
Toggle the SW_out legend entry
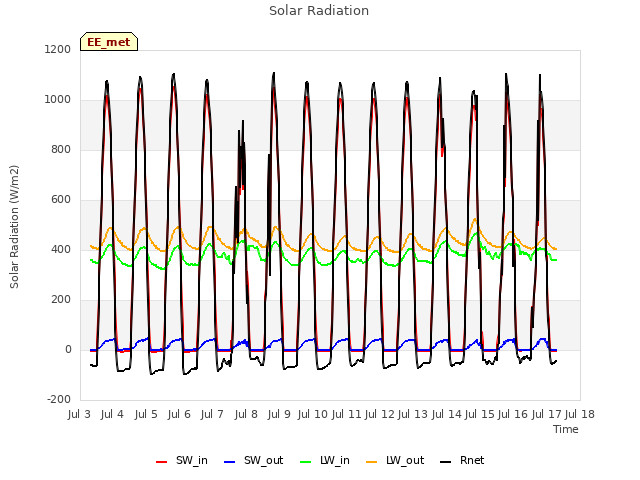pos(253,460)
